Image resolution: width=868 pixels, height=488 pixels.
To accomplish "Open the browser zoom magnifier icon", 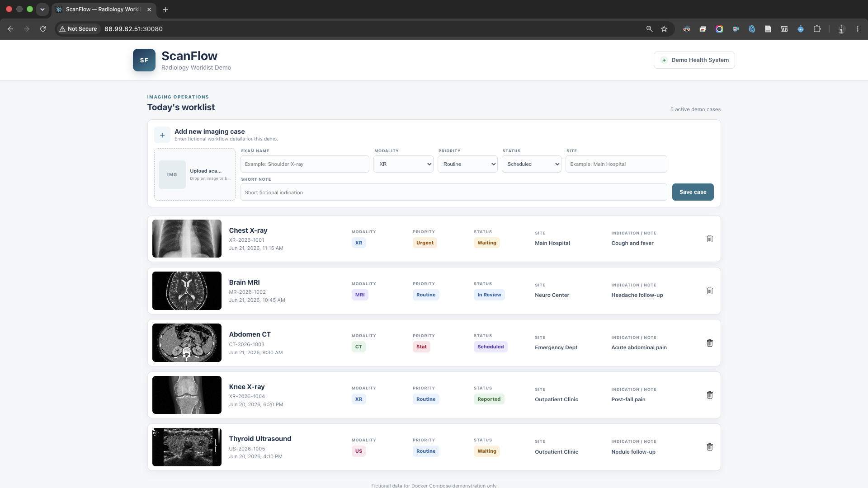I will 650,29.
